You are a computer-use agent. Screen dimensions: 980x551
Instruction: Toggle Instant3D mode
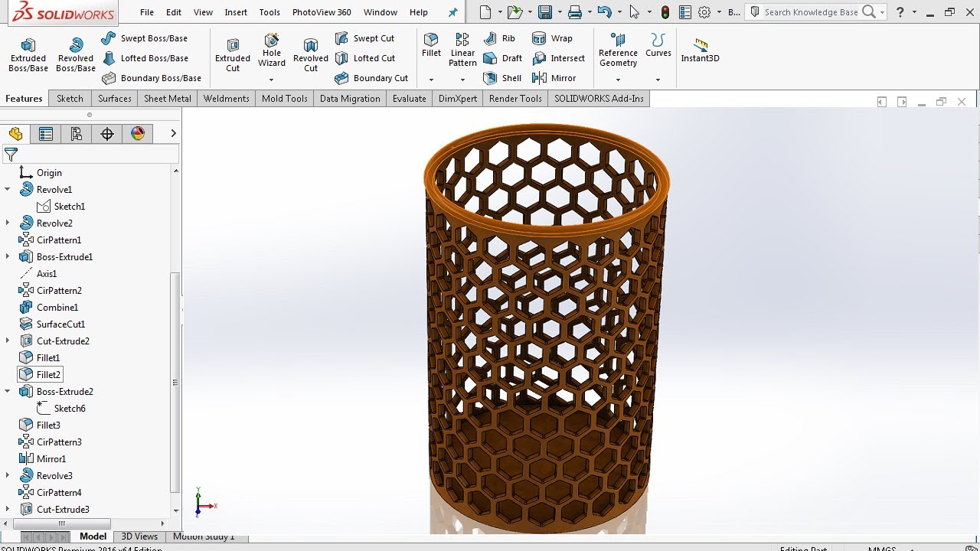click(x=700, y=51)
